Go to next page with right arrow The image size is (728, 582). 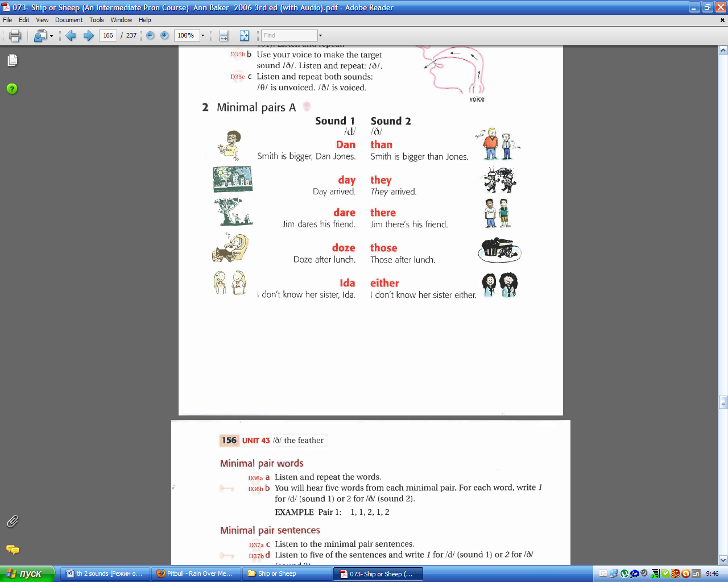tap(89, 36)
